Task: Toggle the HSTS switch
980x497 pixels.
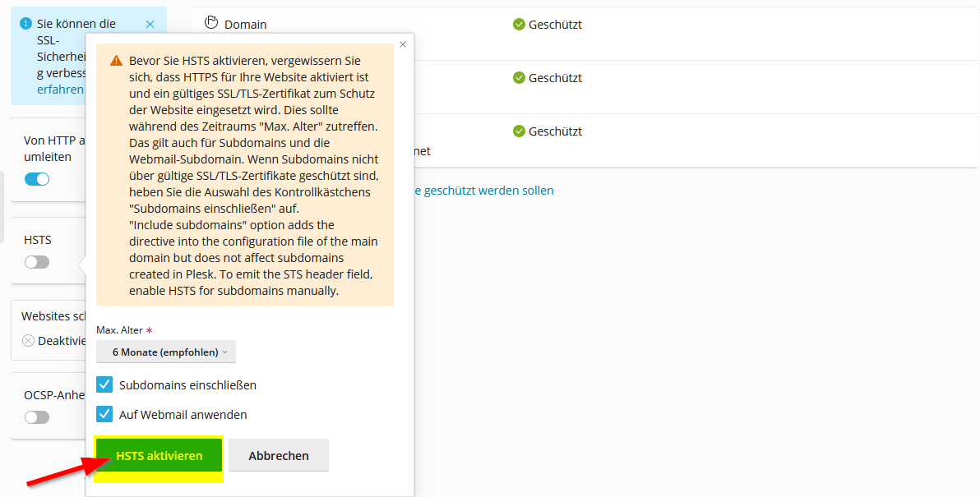Action: (x=37, y=262)
